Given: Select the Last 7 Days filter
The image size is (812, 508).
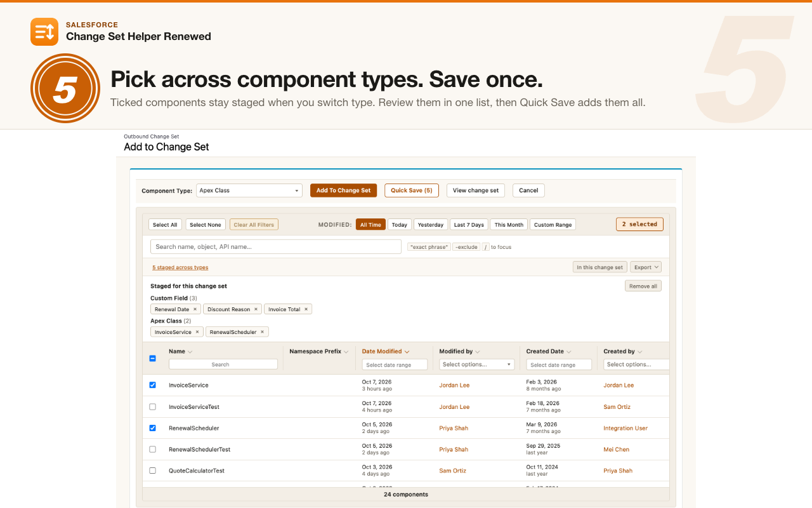Looking at the screenshot, I should pos(469,225).
